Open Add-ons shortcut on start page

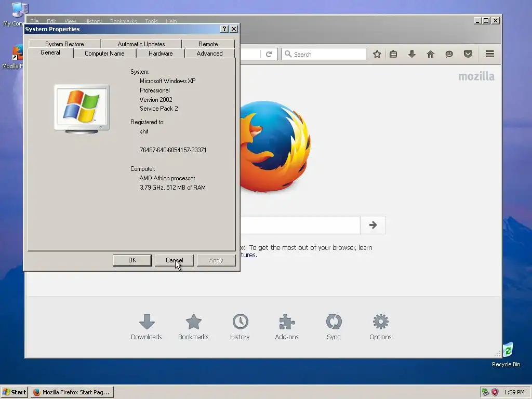pyautogui.click(x=287, y=327)
